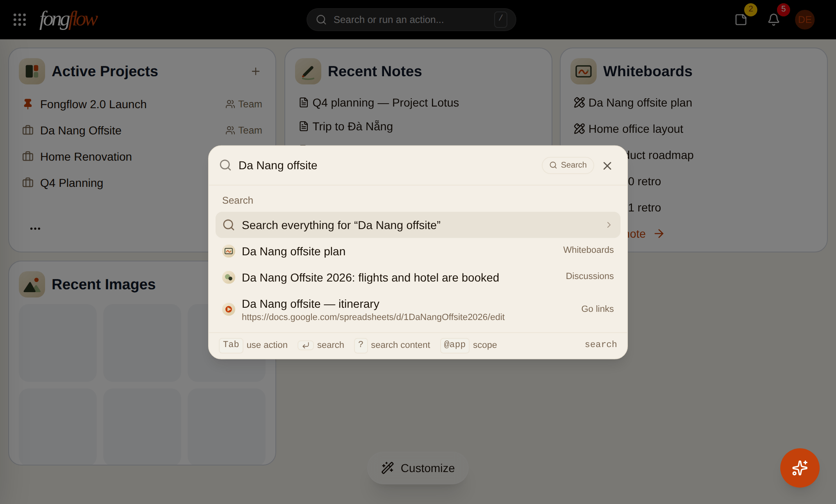
Task: Open Home Renovation project
Action: [x=86, y=157]
